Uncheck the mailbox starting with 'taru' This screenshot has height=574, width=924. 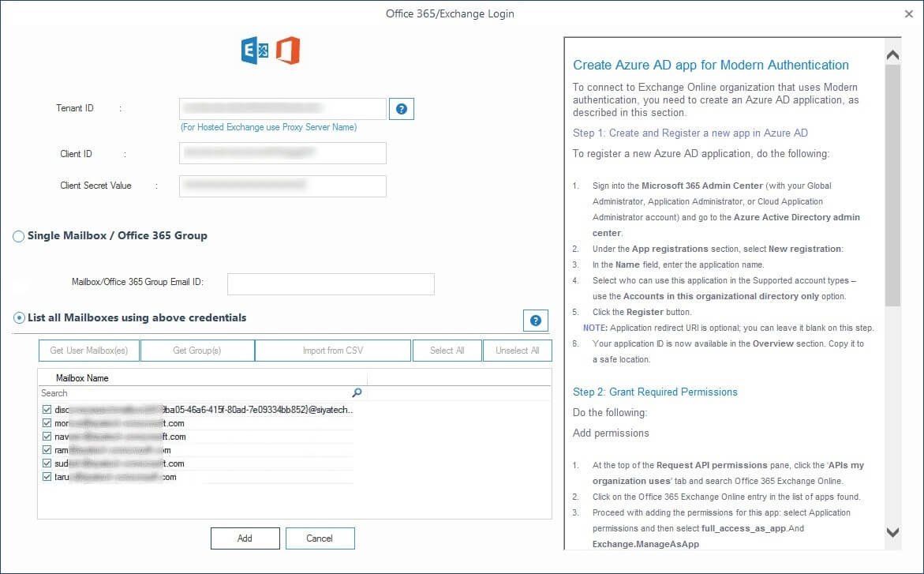click(x=47, y=477)
